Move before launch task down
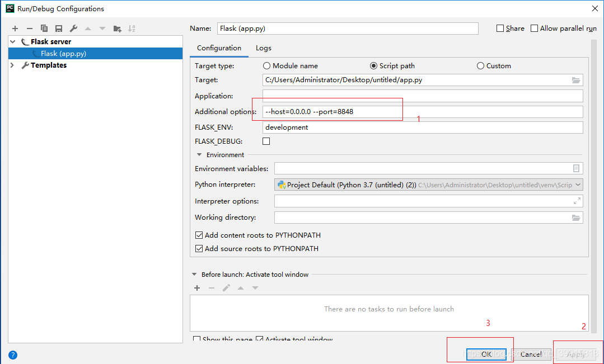Screen dimensions: 604x364 tap(255, 288)
